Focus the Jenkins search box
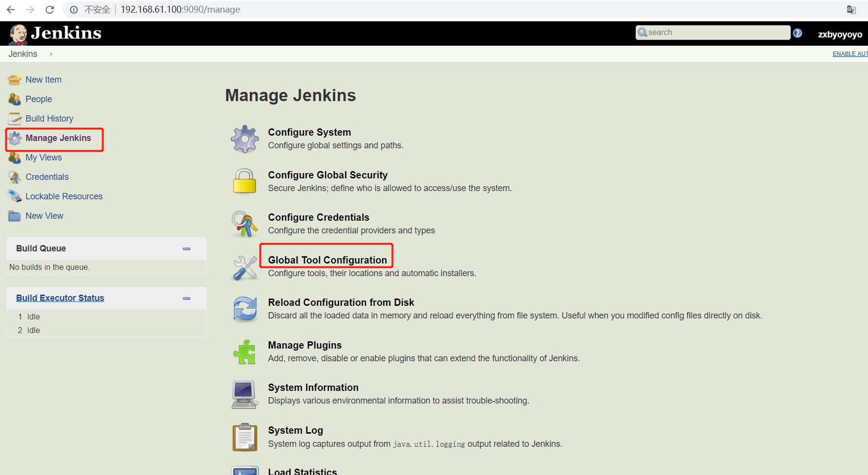 pyautogui.click(x=713, y=33)
